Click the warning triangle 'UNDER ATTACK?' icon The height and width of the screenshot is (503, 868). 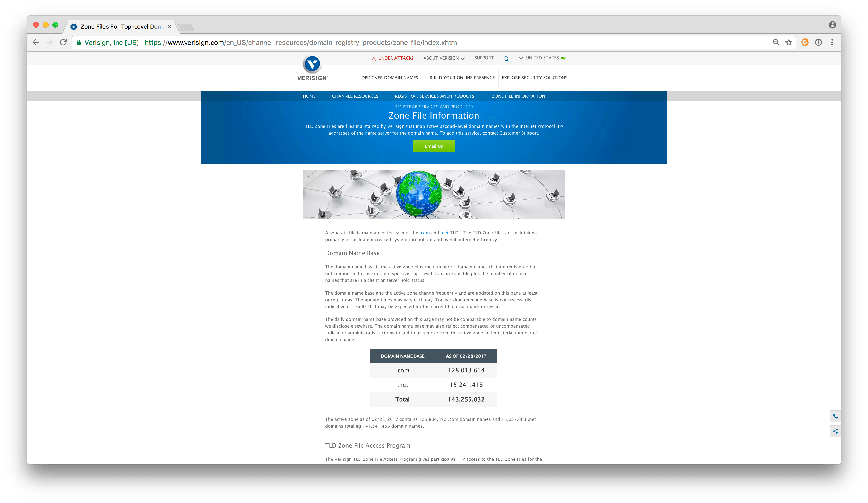372,58
